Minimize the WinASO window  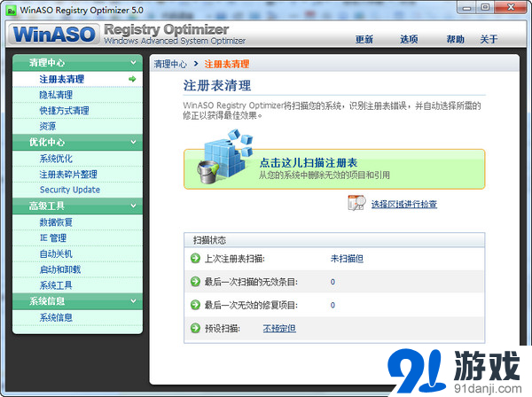pos(467,7)
